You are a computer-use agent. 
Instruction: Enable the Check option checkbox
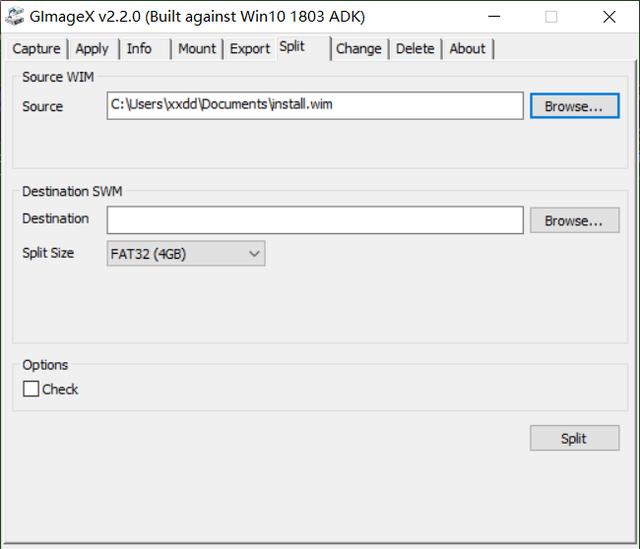[x=31, y=389]
